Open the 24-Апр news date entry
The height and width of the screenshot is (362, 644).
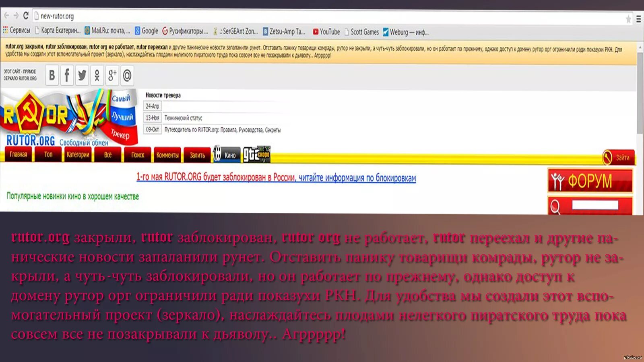click(153, 106)
